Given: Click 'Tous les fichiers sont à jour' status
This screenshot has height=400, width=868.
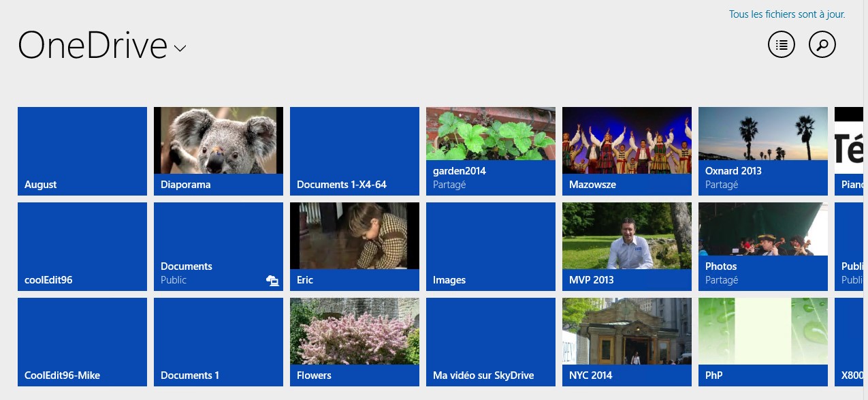Looking at the screenshot, I should [x=787, y=14].
